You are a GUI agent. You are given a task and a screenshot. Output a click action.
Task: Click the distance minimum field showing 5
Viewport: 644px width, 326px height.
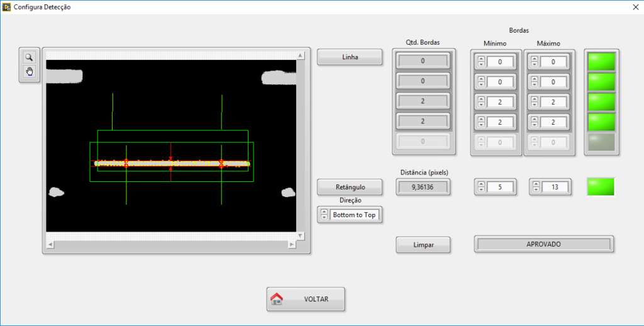pos(500,187)
